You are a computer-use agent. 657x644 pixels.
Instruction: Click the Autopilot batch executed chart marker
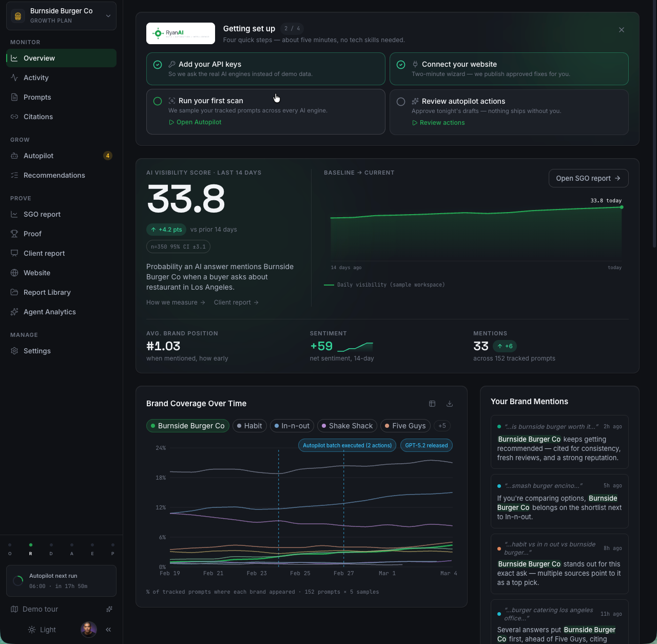347,445
